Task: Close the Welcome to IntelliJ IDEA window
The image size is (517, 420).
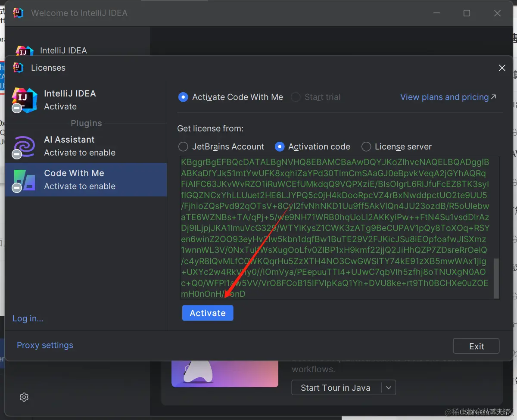Action: [497, 13]
